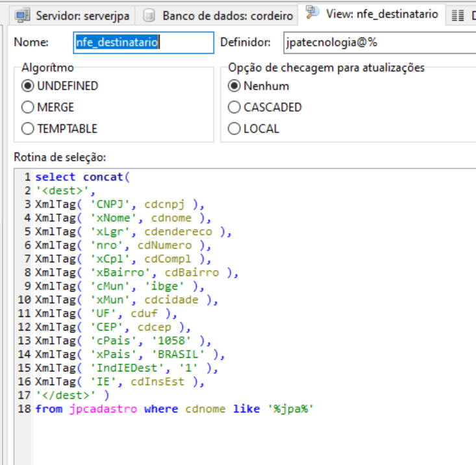
Task: Place cursor on the 'jpcadastro' table name
Action: tap(103, 408)
